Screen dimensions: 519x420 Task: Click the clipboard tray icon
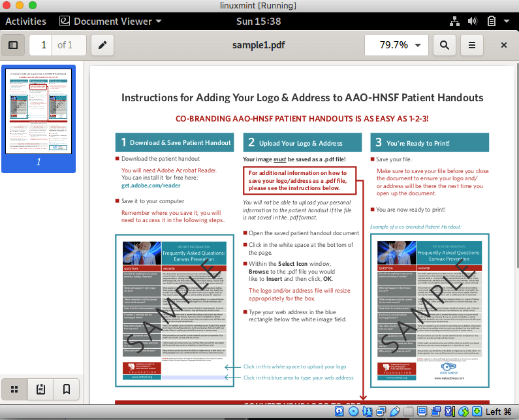pos(492,22)
